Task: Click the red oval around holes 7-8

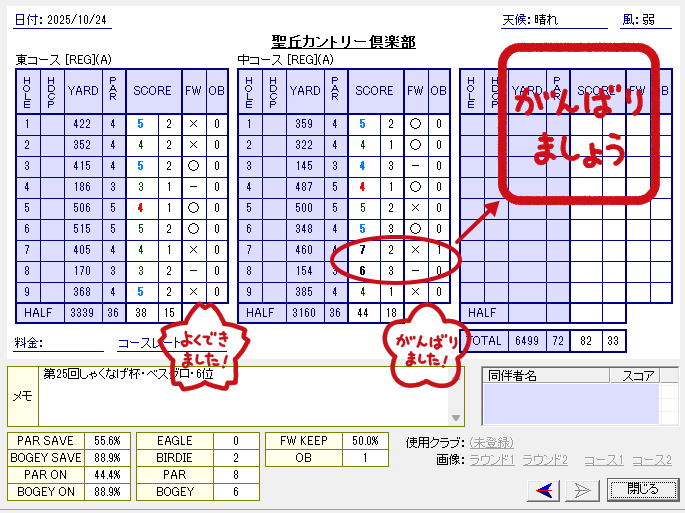Action: pos(397,259)
